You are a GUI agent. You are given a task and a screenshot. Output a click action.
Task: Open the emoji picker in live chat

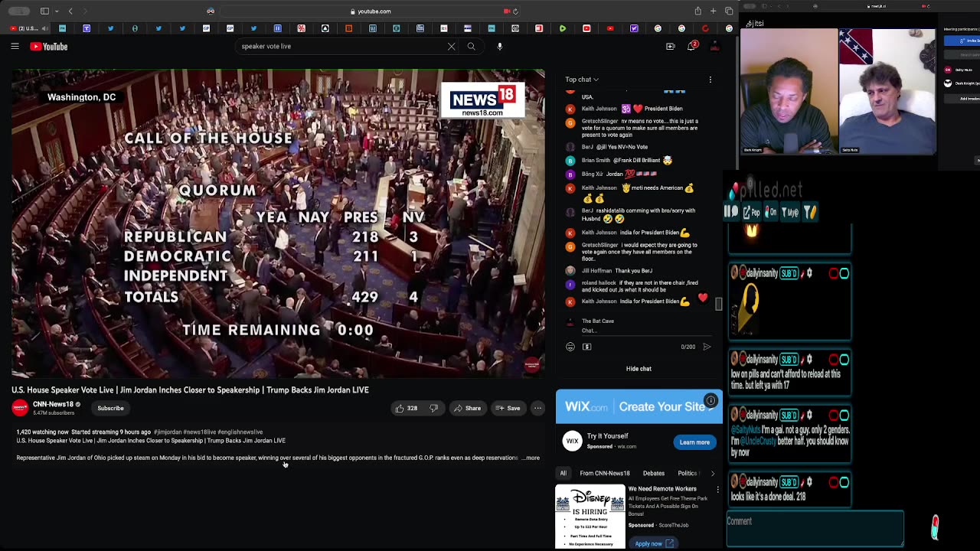click(x=570, y=347)
